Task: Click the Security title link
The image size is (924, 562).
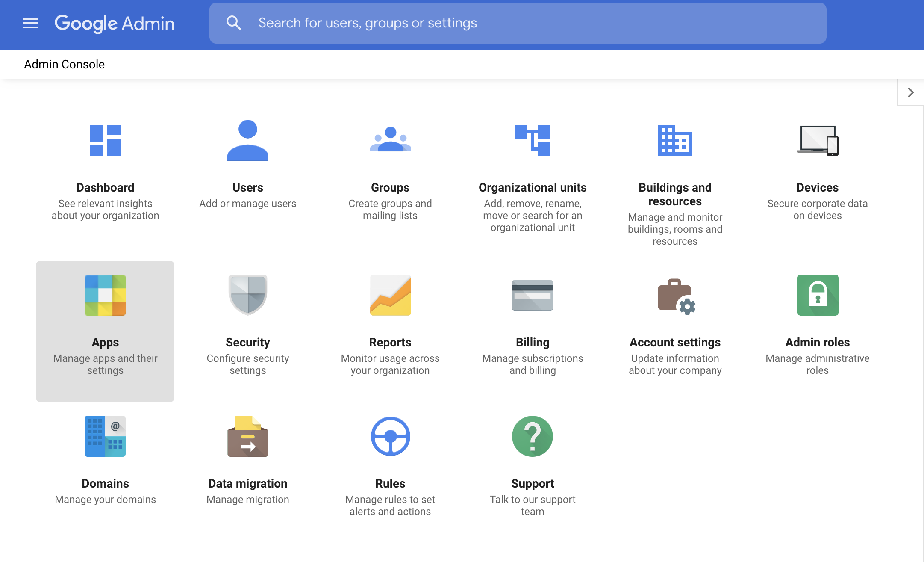Action: 248,343
